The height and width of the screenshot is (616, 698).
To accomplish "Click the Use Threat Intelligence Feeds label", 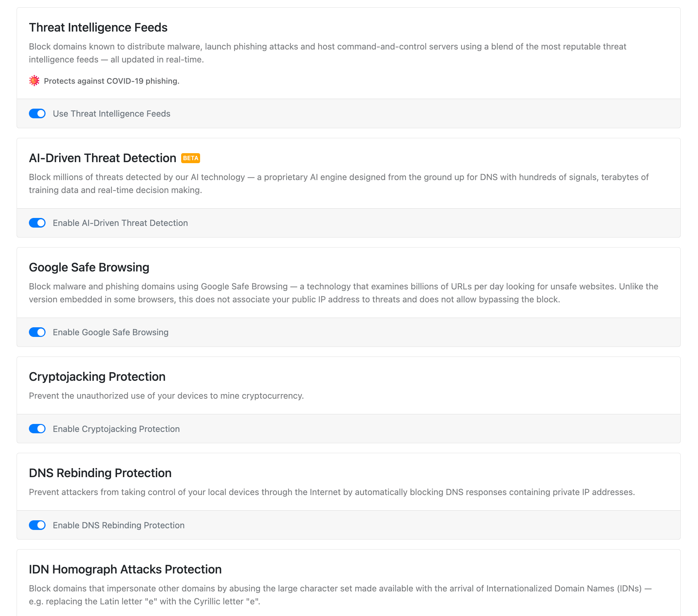I will coord(111,114).
